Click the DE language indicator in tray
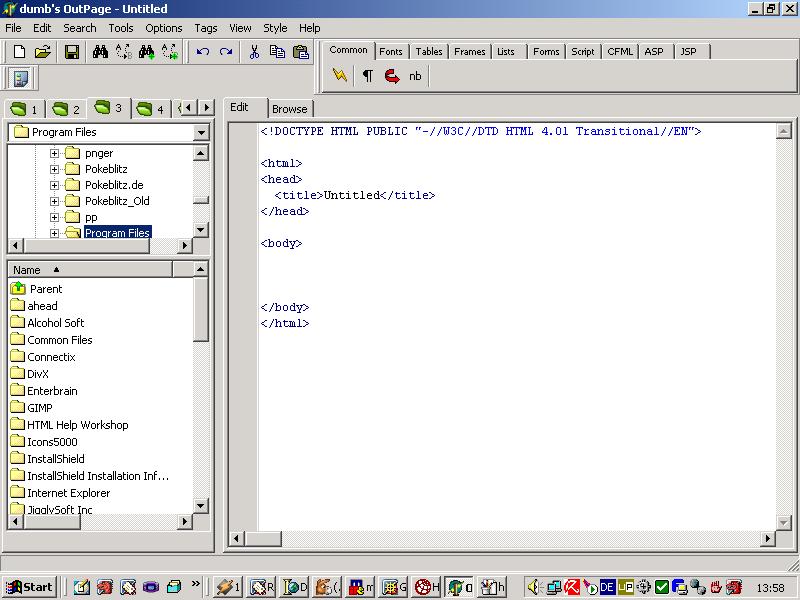 coord(607,587)
